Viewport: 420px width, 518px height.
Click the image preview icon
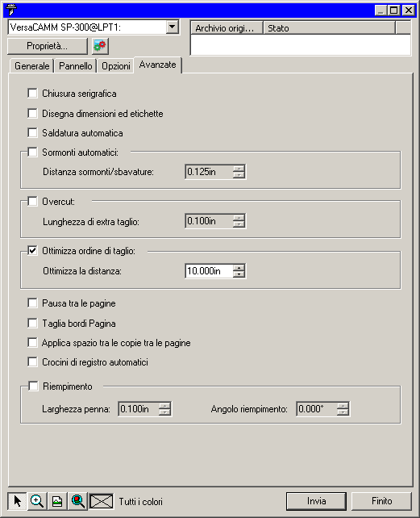[x=57, y=501]
